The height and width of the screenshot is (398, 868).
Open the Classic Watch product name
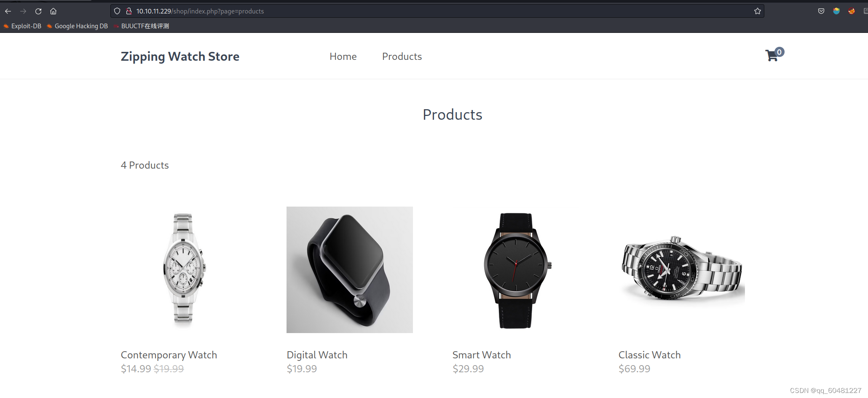649,355
